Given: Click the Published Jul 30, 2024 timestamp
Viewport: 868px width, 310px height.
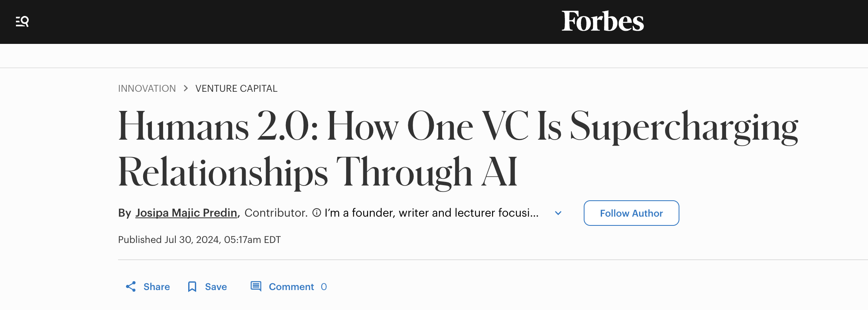Looking at the screenshot, I should 199,240.
